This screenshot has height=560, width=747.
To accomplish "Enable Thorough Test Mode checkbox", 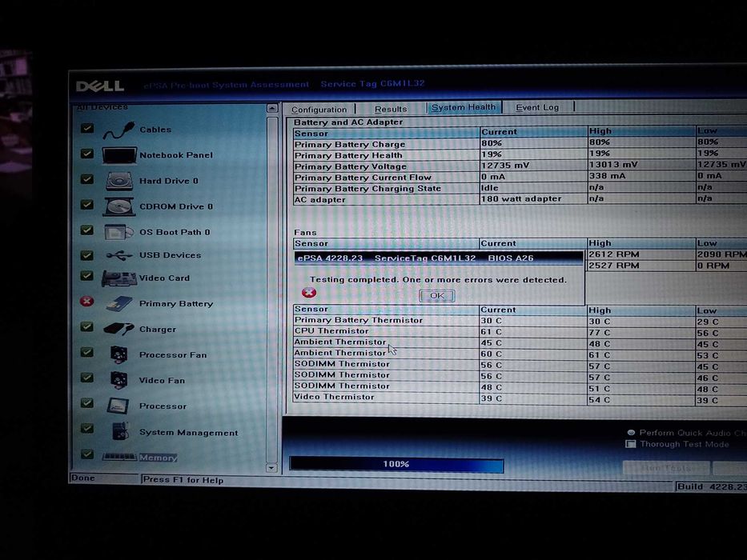I will click(631, 444).
